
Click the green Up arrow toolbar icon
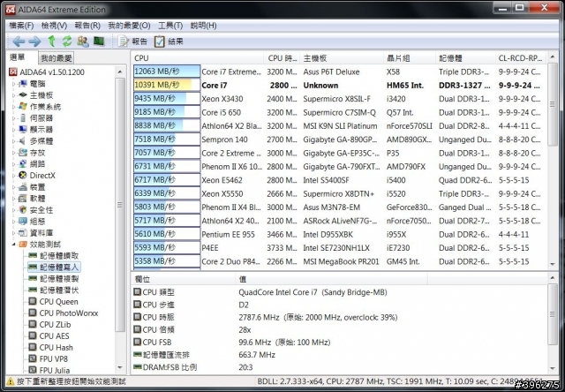click(x=51, y=41)
